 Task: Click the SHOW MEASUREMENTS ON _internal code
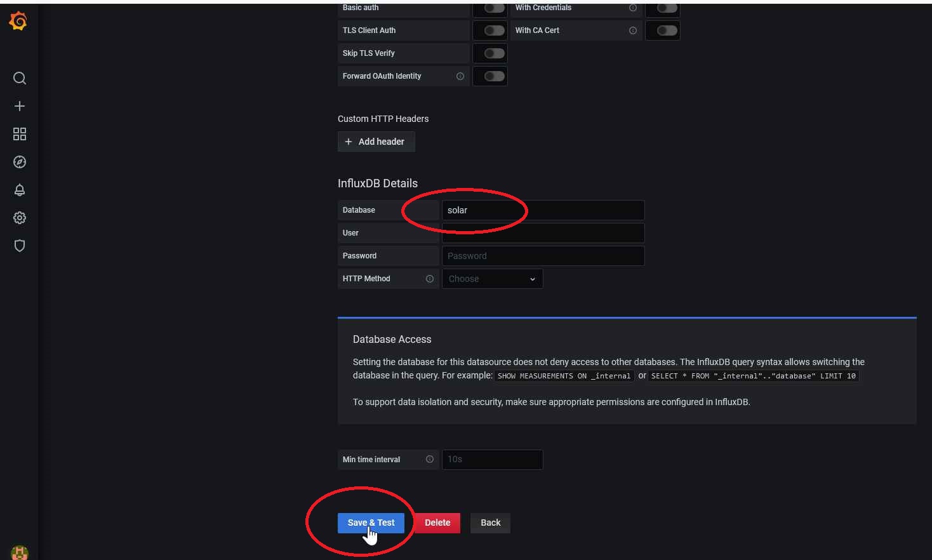point(564,376)
